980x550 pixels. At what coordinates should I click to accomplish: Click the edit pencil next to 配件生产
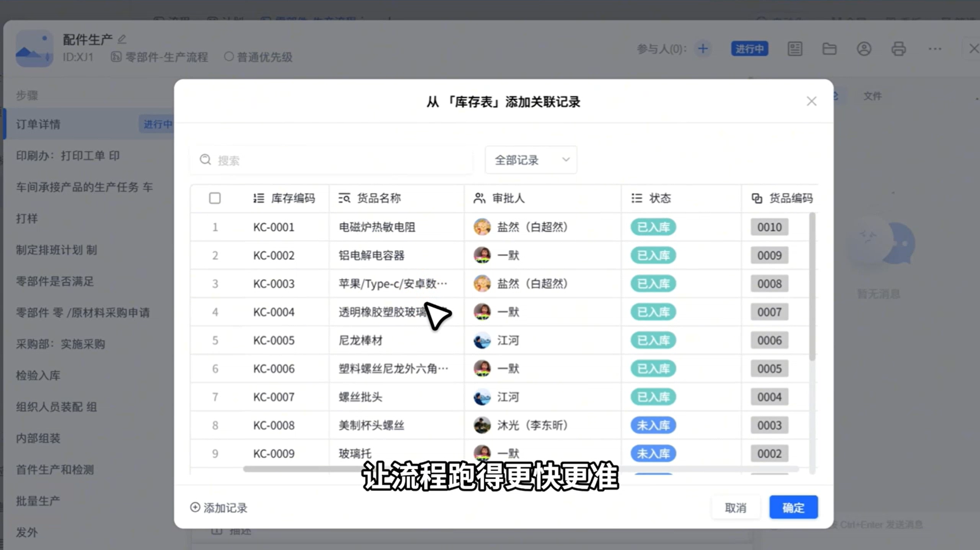pos(122,39)
